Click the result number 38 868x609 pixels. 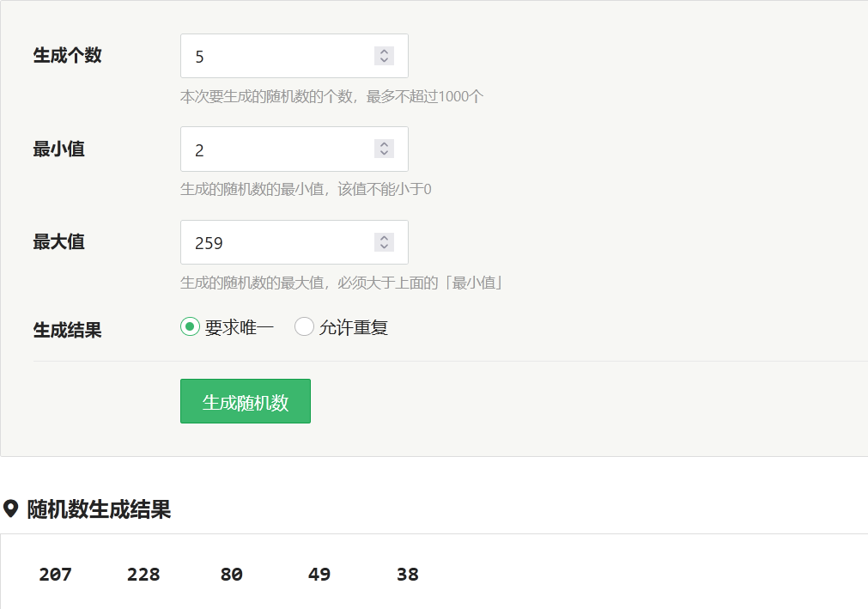coord(408,574)
